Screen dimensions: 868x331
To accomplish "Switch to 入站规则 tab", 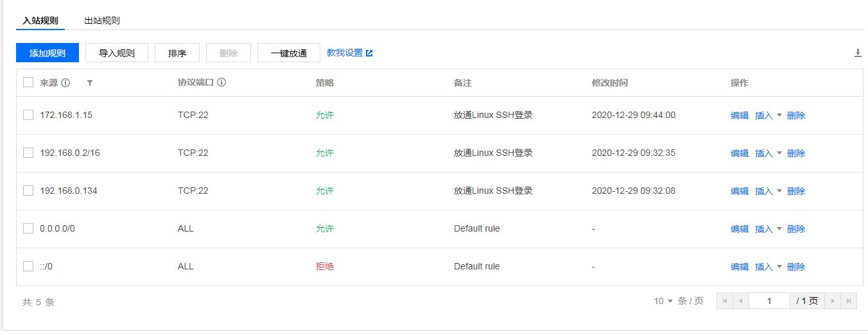I will 40,21.
